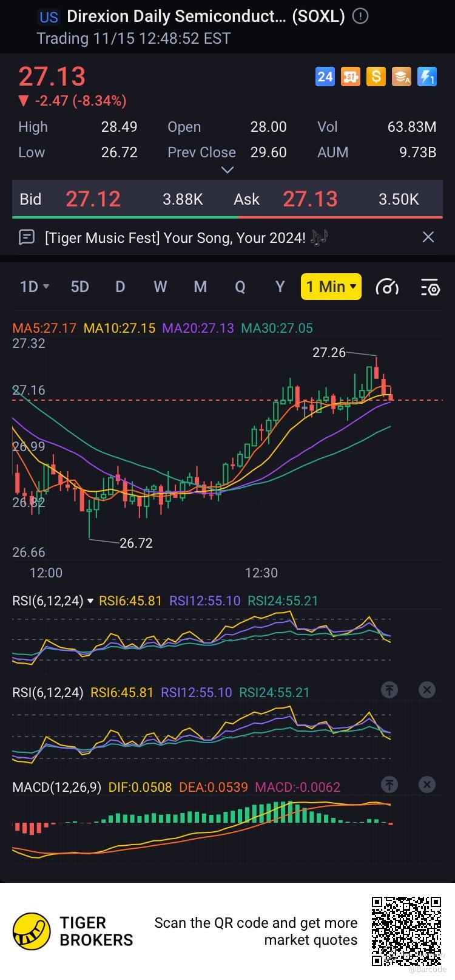Viewport: 455px width, 980px height.
Task: Tap the gauge drawing tools icon
Action: (387, 287)
